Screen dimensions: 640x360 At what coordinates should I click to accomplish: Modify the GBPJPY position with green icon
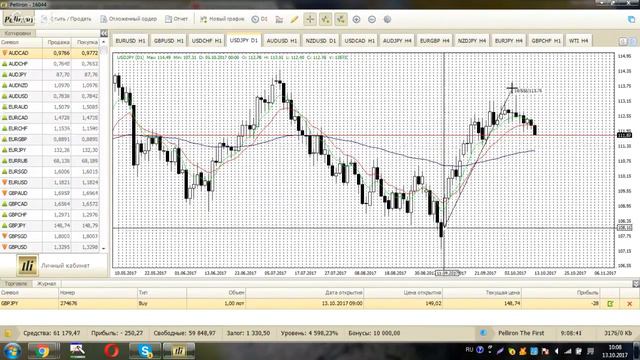point(610,304)
